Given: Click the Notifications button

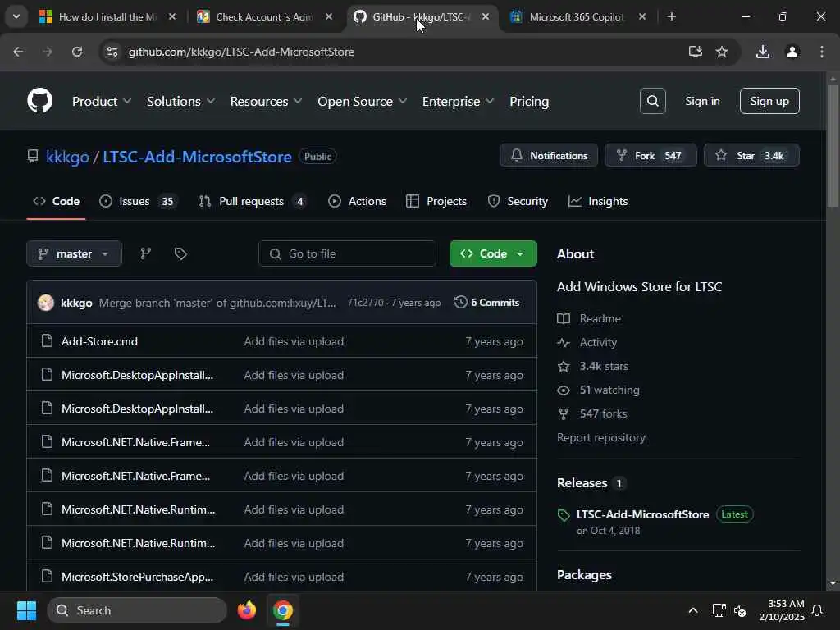Looking at the screenshot, I should point(549,155).
